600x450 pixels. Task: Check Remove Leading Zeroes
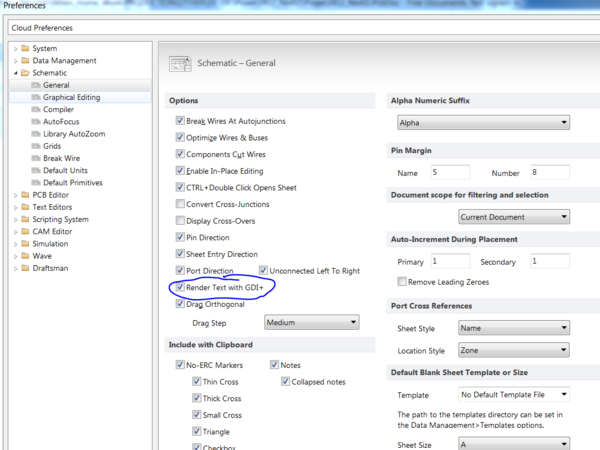coord(402,281)
